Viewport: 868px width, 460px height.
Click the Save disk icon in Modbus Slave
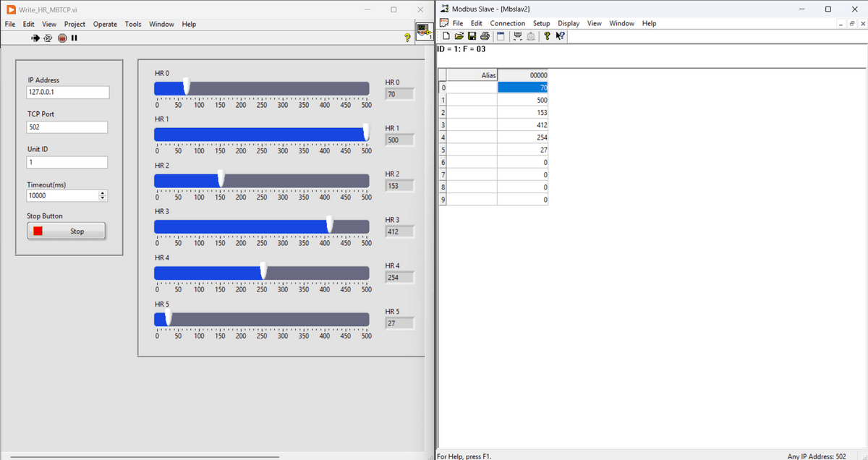click(x=472, y=36)
